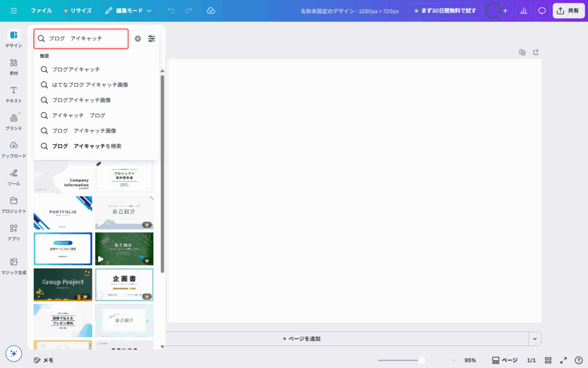Screen dimensions: 588x368
Task: Expand options next to ページを追加
Action: point(535,339)
